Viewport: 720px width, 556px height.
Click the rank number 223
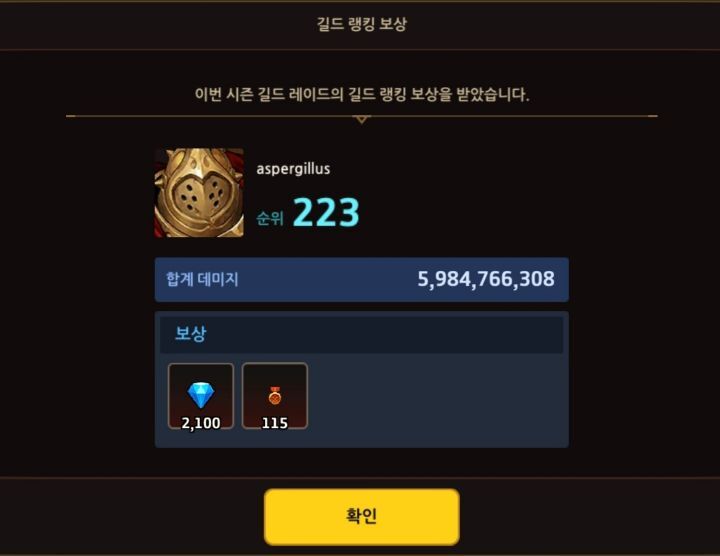[x=326, y=212]
